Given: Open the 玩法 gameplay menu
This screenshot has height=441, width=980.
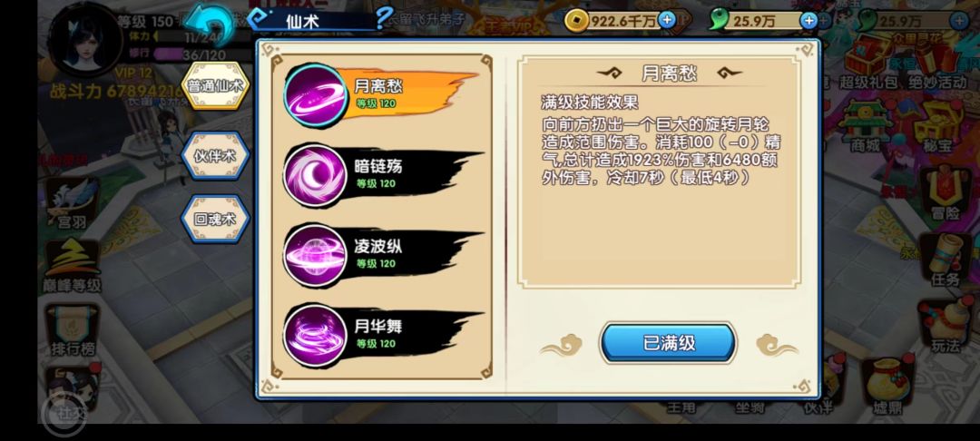Looking at the screenshot, I should (946, 327).
